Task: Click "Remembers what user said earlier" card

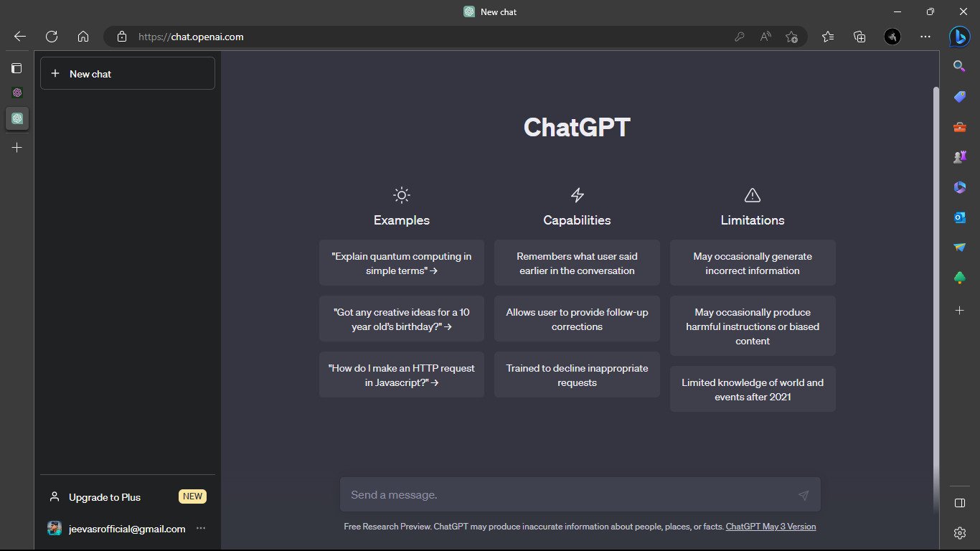Action: 577,263
